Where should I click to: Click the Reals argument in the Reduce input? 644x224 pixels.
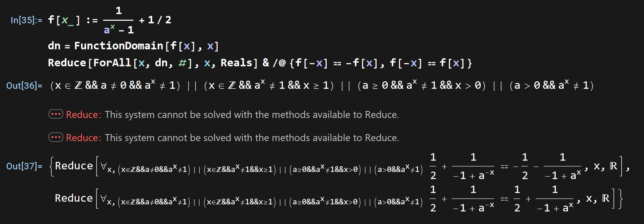pos(236,63)
